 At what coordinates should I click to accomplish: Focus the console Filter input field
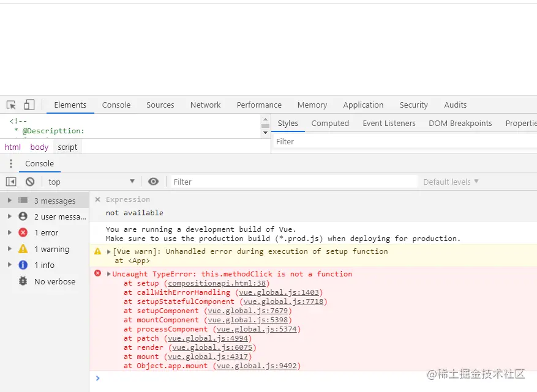(294, 182)
